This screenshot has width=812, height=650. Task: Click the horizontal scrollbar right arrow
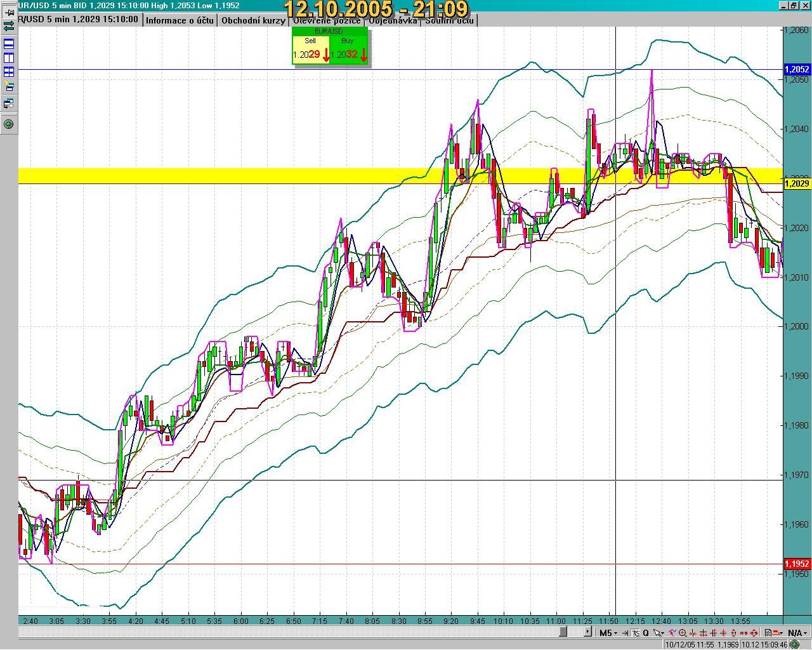pos(587,632)
